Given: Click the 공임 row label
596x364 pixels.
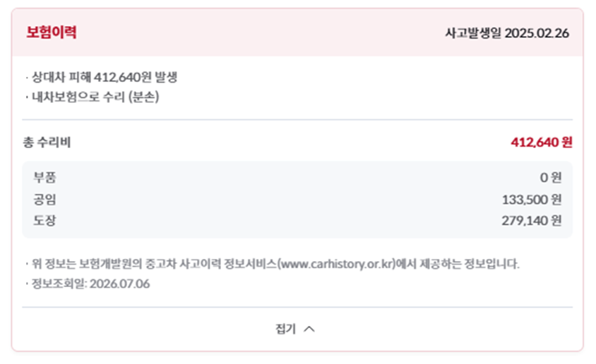Looking at the screenshot, I should (x=44, y=199).
